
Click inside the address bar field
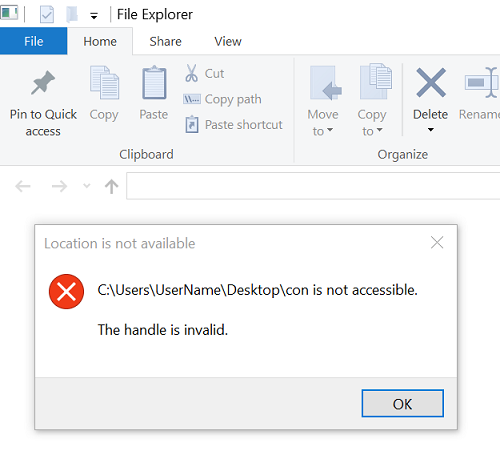[x=313, y=186]
